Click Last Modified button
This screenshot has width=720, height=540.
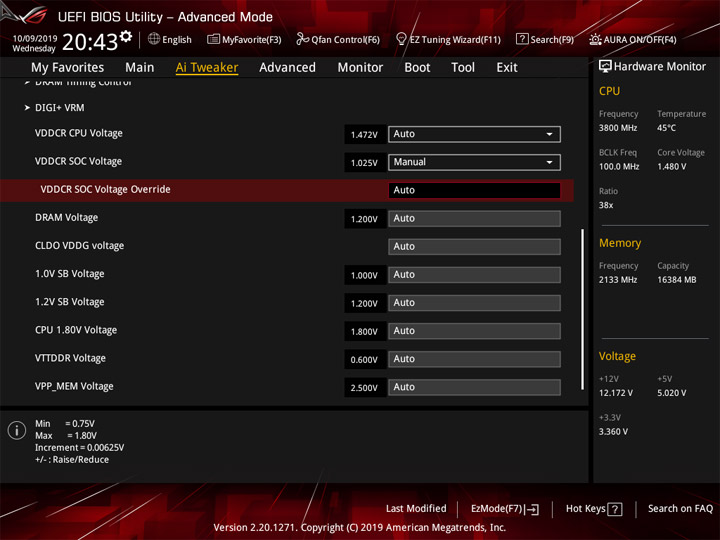416,509
